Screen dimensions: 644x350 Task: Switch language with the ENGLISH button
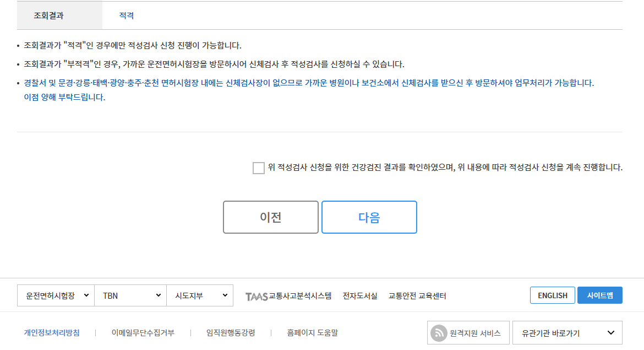pos(552,295)
